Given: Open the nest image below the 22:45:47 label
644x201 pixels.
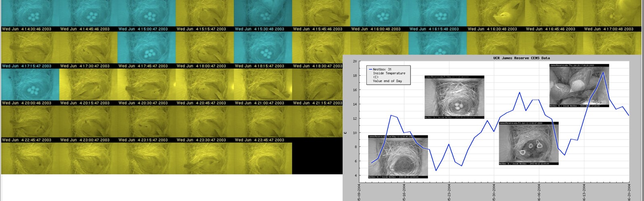Looking at the screenshot, I should tap(30, 158).
